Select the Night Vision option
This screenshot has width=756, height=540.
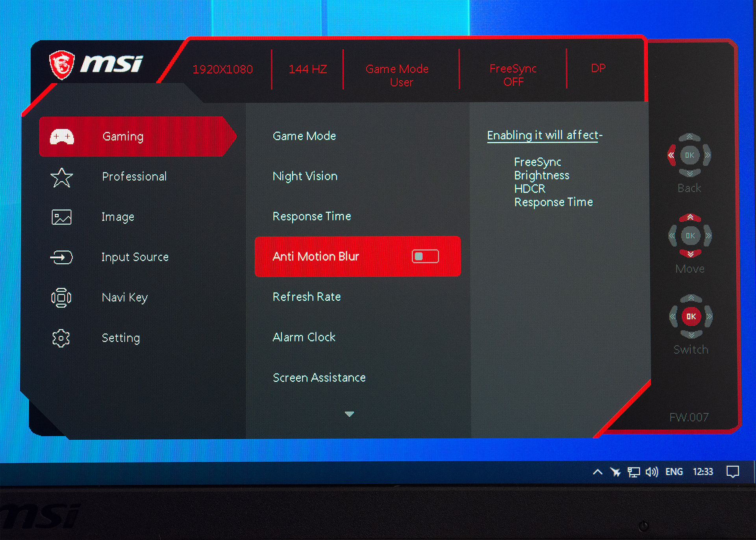(x=305, y=176)
